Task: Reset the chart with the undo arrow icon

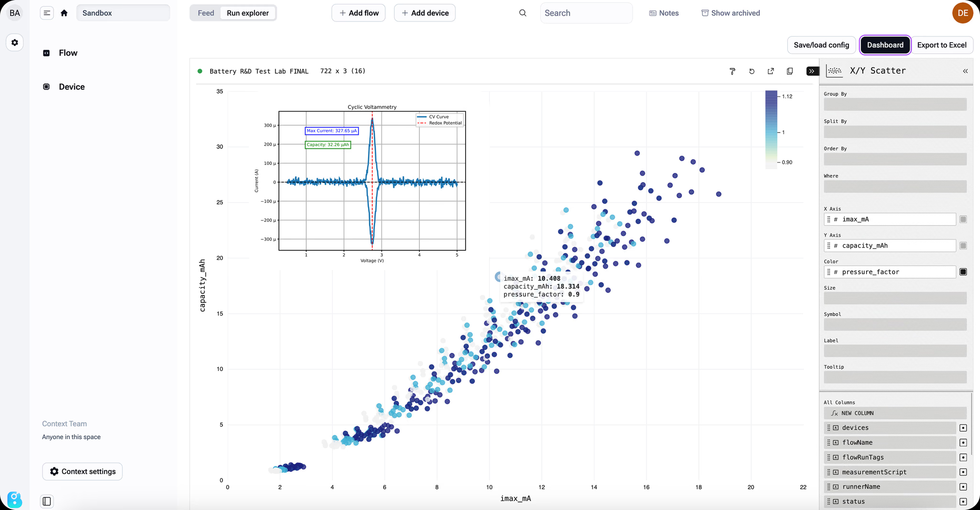Action: [x=752, y=71]
